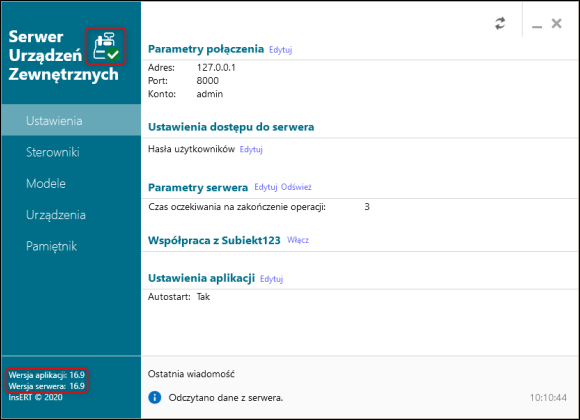Edit Parametry połączenia settings
580x420 pixels.
(280, 50)
